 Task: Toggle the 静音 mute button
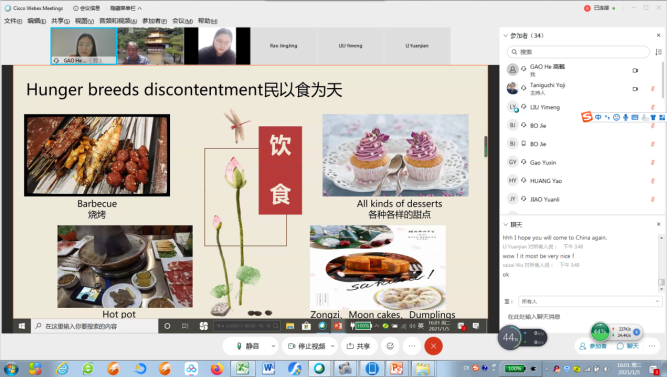pyautogui.click(x=247, y=346)
